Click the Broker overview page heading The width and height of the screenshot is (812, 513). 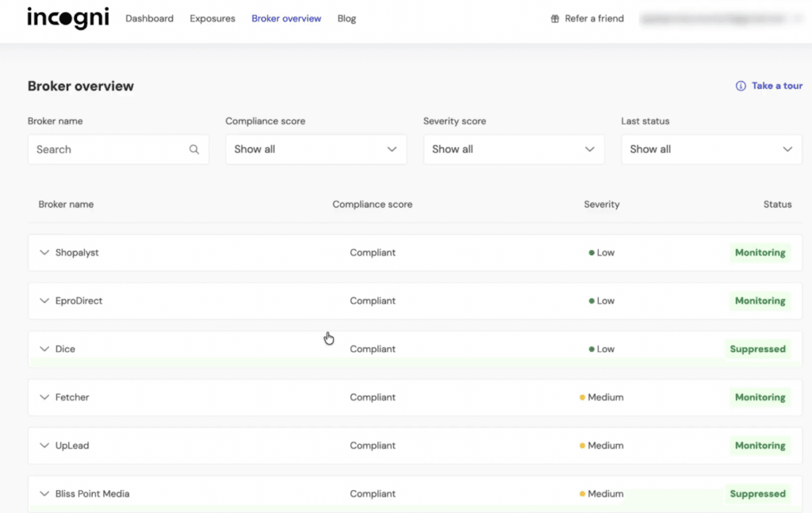tap(80, 86)
